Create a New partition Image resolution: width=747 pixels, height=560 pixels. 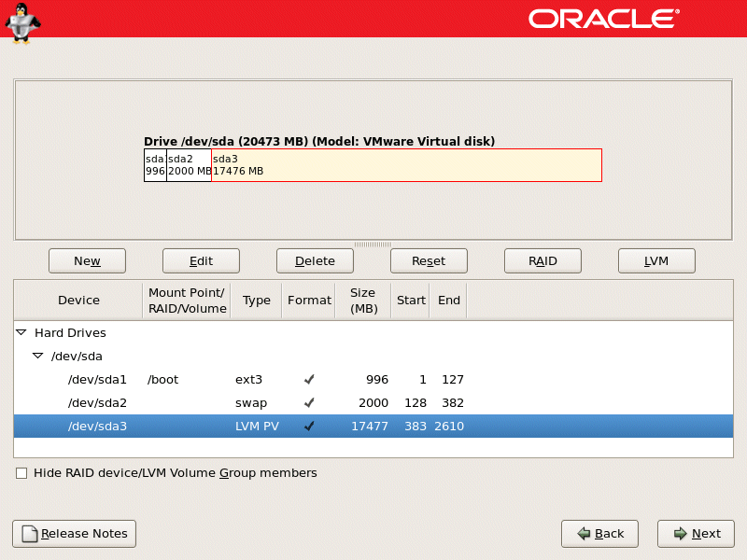pos(87,261)
